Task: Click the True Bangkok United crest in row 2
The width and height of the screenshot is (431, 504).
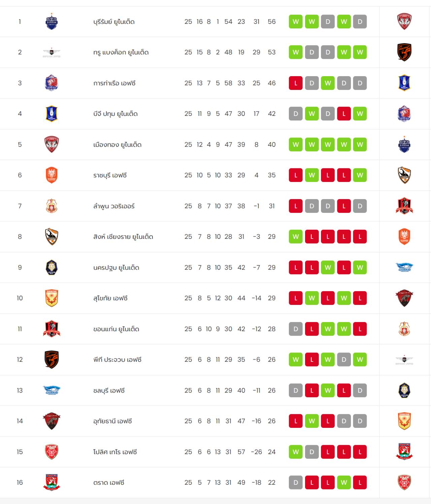Action: pyautogui.click(x=52, y=52)
